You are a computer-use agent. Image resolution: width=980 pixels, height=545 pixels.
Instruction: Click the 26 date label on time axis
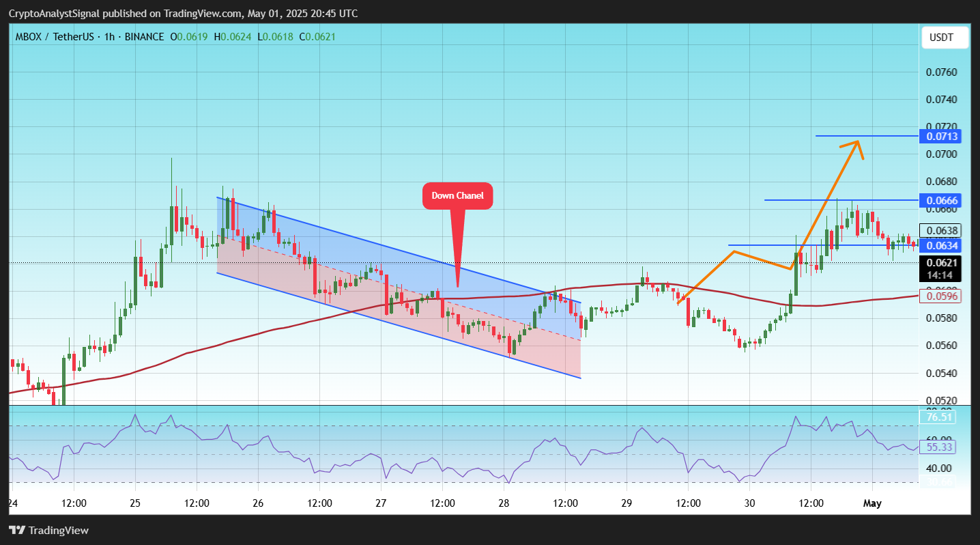point(258,503)
